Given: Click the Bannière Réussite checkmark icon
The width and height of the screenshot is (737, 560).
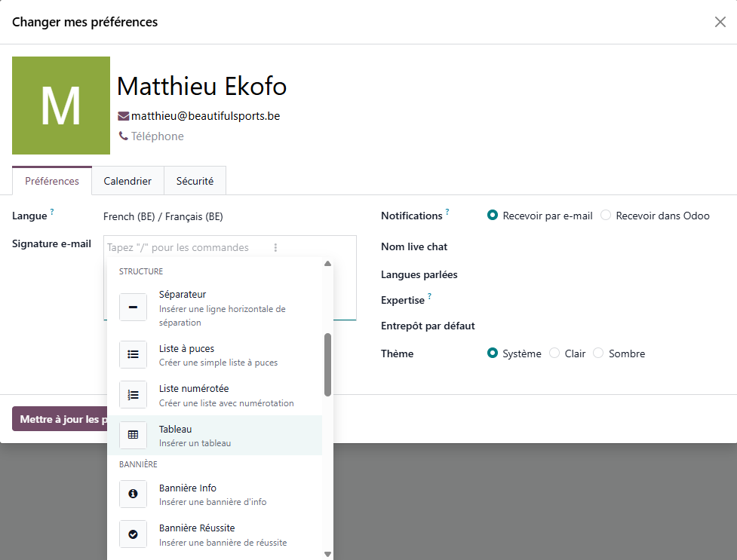Looking at the screenshot, I should point(133,534).
